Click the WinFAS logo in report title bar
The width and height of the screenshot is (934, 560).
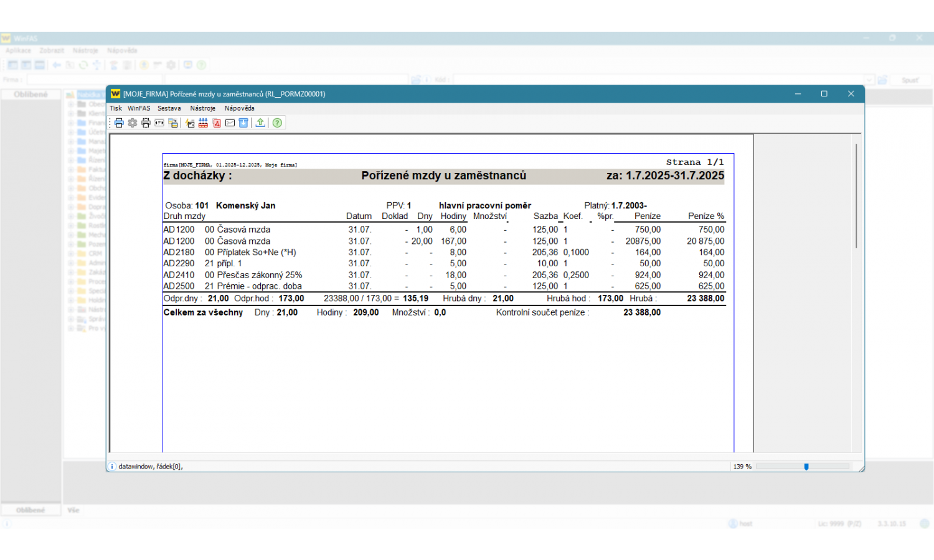coord(115,94)
